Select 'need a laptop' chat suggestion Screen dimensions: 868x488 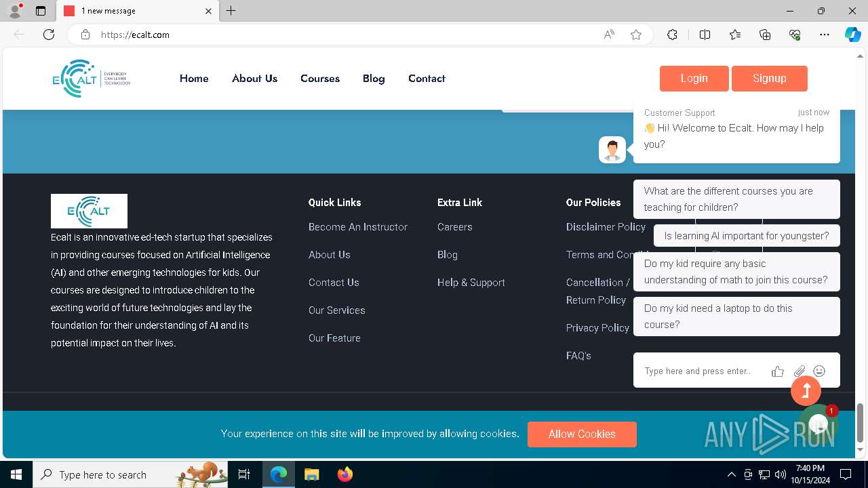(x=736, y=317)
